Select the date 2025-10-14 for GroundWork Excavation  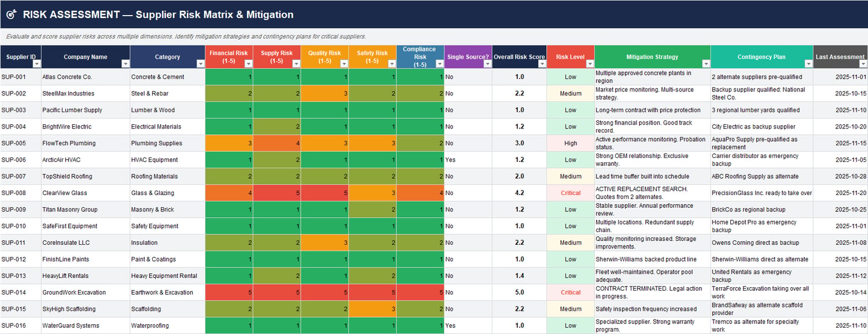(840, 292)
